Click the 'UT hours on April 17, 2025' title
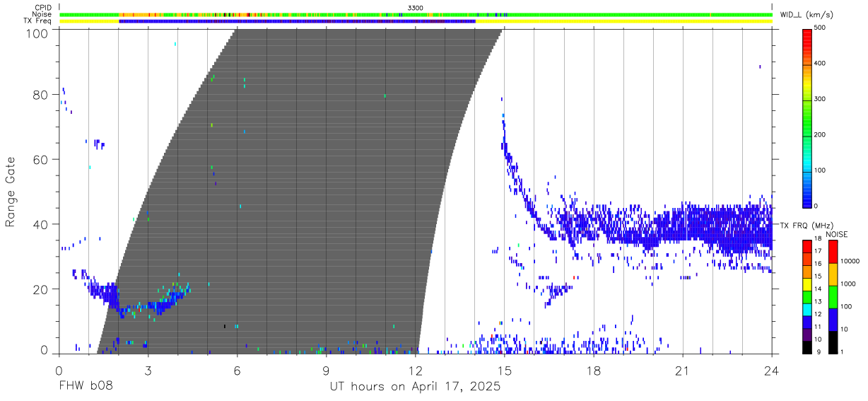868x401 pixels. click(415, 387)
